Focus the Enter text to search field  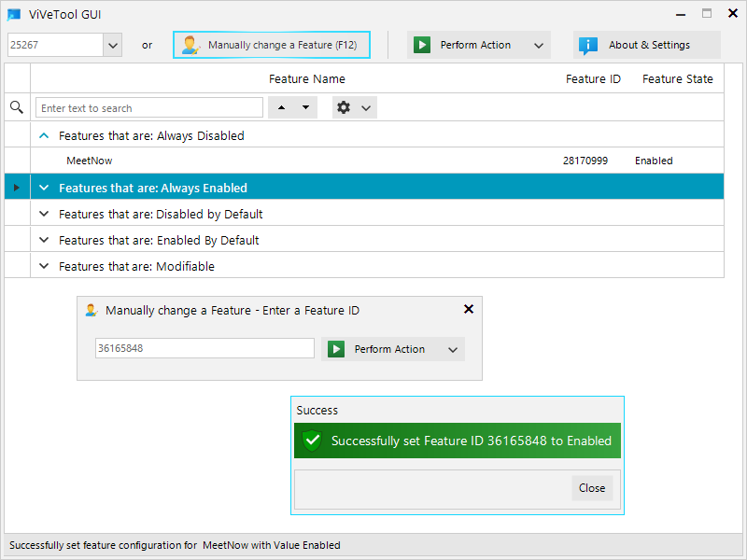[149, 108]
